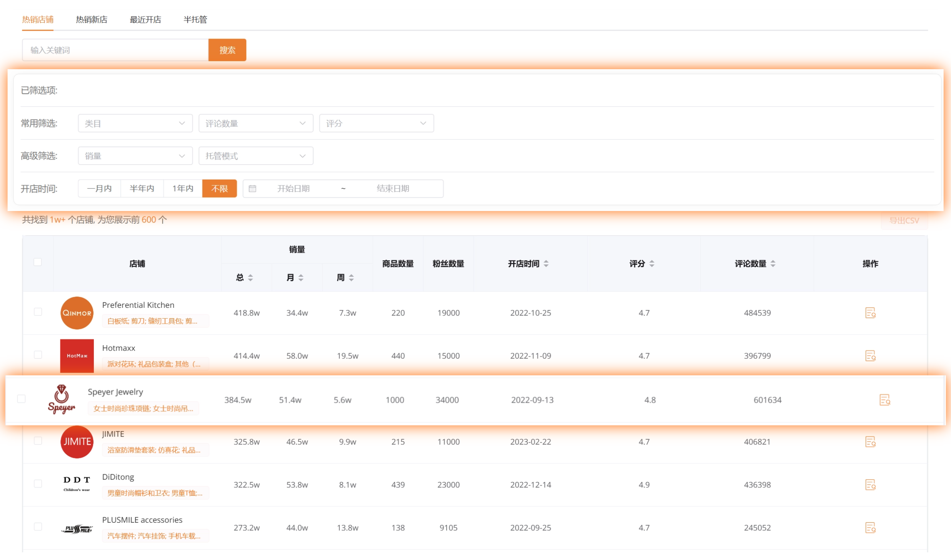This screenshot has height=560, width=951.
Task: Sort by 开店时间 column arrows
Action: pos(546,264)
